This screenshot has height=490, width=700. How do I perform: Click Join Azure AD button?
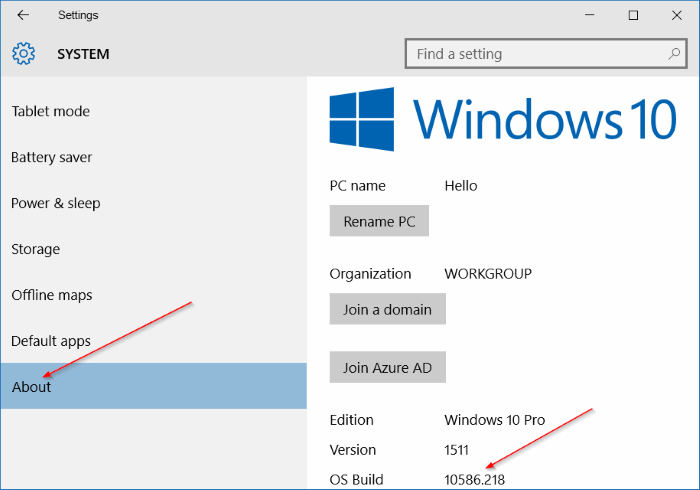pyautogui.click(x=388, y=367)
